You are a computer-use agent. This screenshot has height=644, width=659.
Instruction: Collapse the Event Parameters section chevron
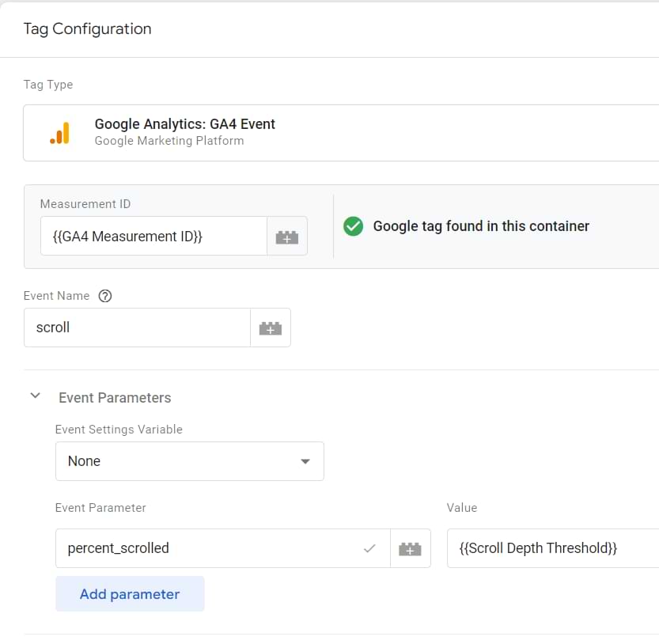(36, 396)
